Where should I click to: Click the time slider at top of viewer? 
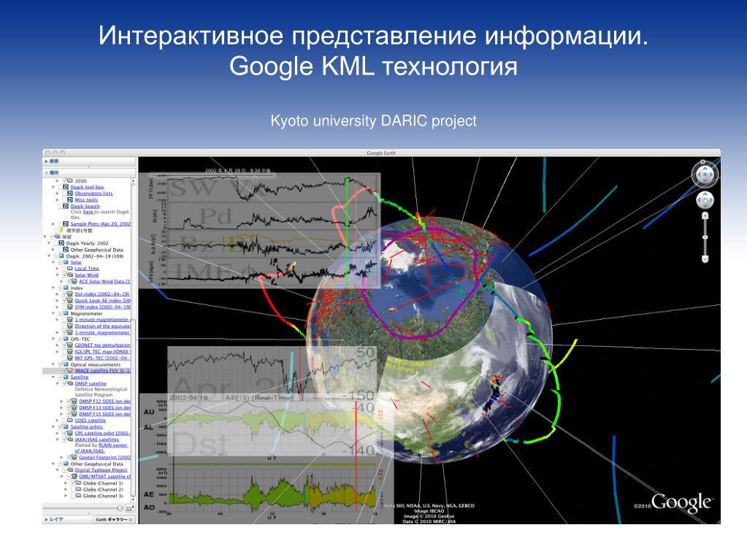[213, 176]
